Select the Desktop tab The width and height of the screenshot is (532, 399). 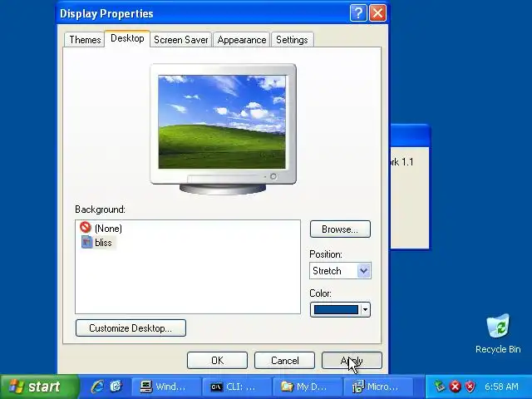coord(127,38)
